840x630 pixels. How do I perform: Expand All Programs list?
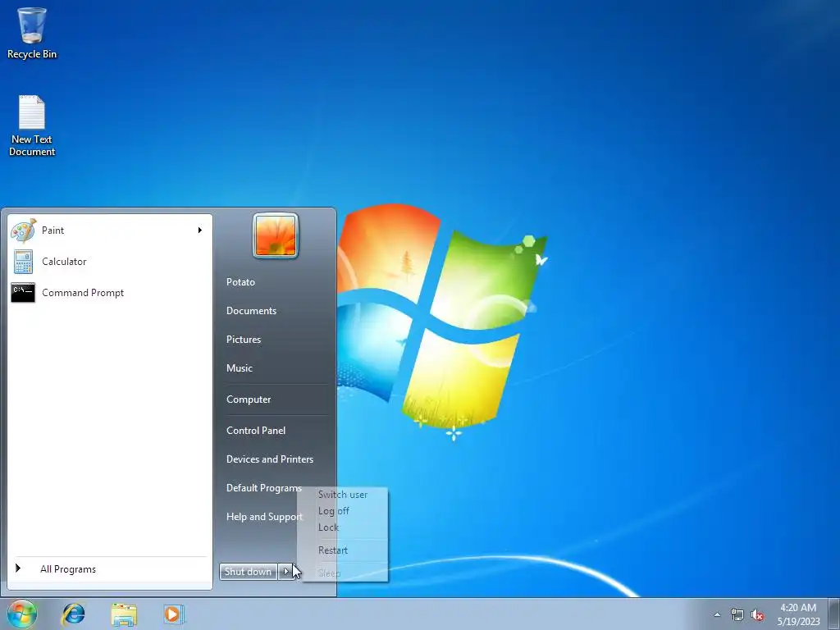click(109, 569)
